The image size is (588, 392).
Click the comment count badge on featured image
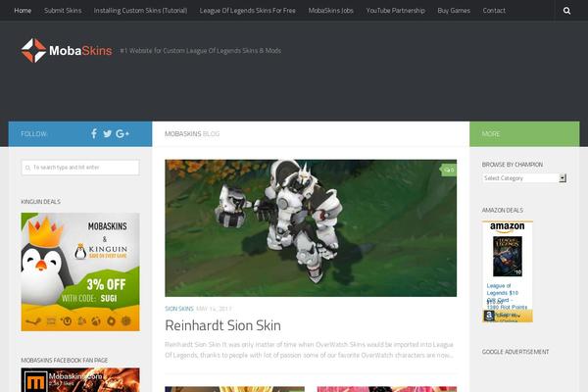[x=449, y=170]
